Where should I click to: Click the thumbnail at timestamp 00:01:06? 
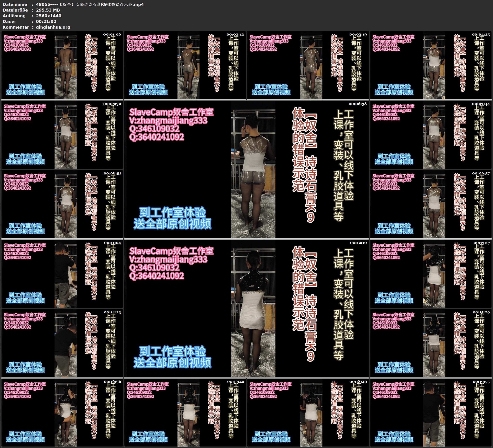pos(62,65)
